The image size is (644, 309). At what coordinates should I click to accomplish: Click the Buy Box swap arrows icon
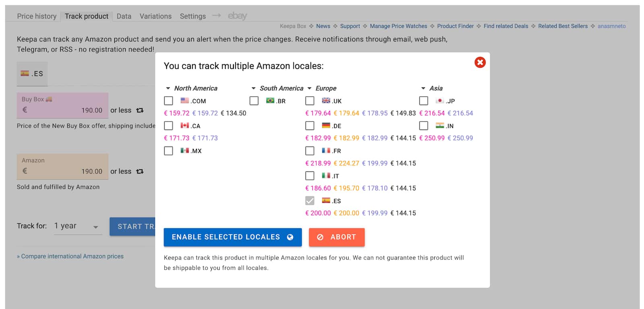pos(140,110)
